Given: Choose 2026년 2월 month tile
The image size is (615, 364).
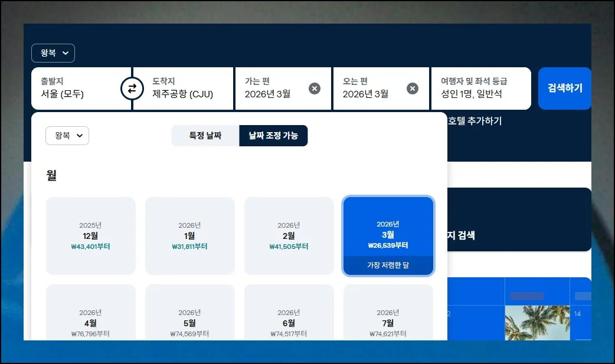Looking at the screenshot, I should tap(289, 236).
